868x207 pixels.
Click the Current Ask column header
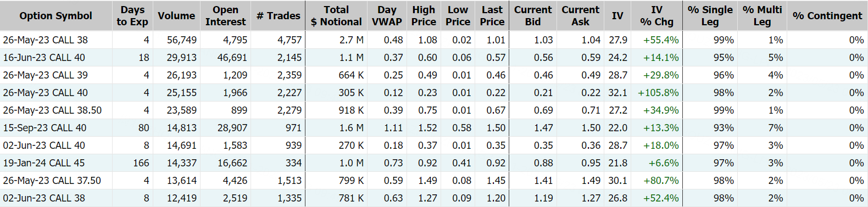click(580, 16)
